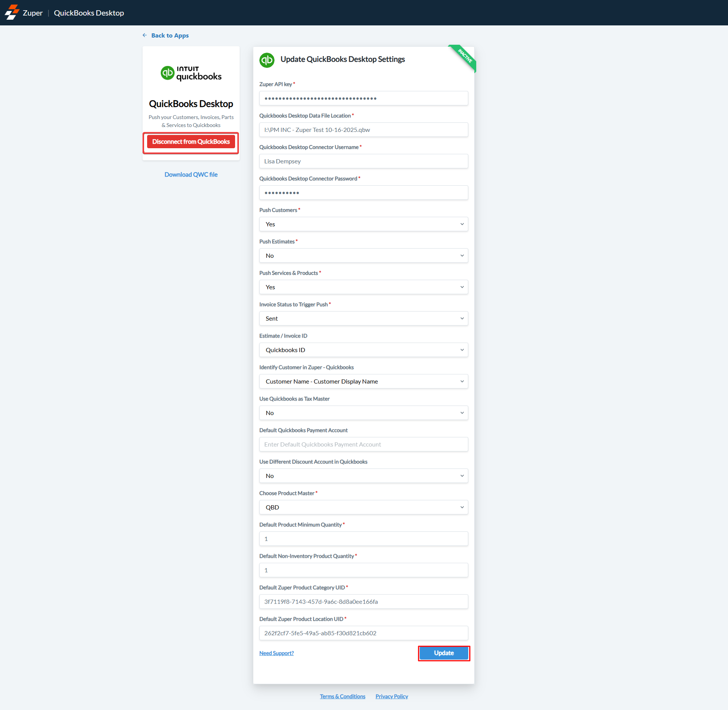The image size is (728, 710).
Task: Click the Intuit QuickBooks logo
Action: click(x=191, y=73)
